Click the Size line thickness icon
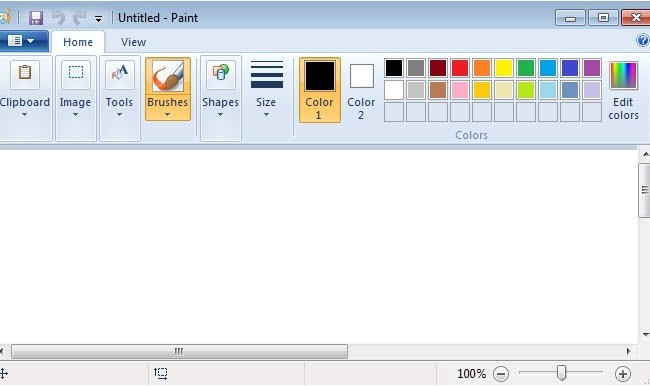 coord(267,75)
